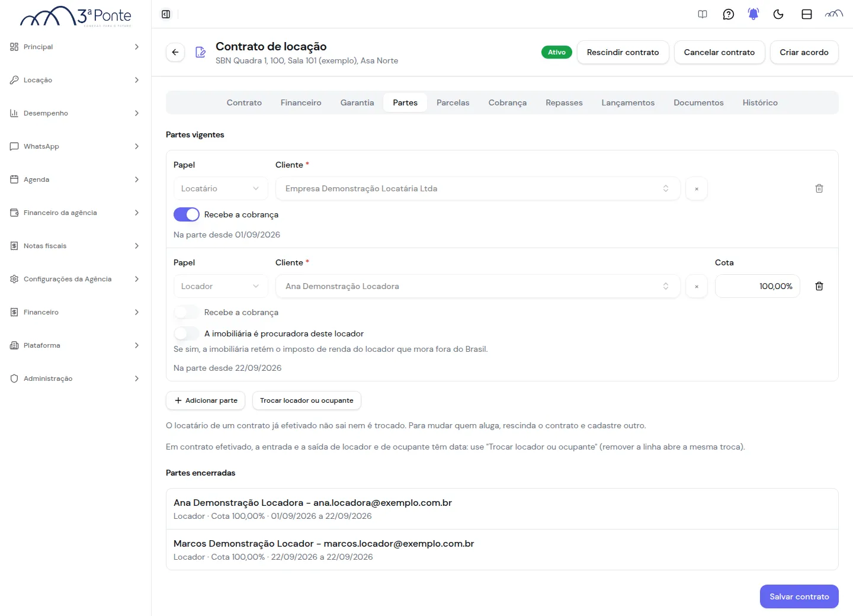Expand the Desempenho sidebar section
This screenshot has height=616, width=853.
coord(75,113)
